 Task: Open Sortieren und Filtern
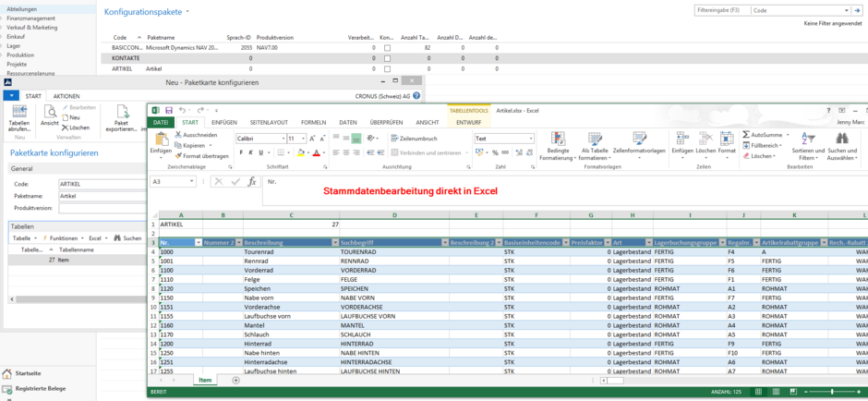tap(808, 146)
